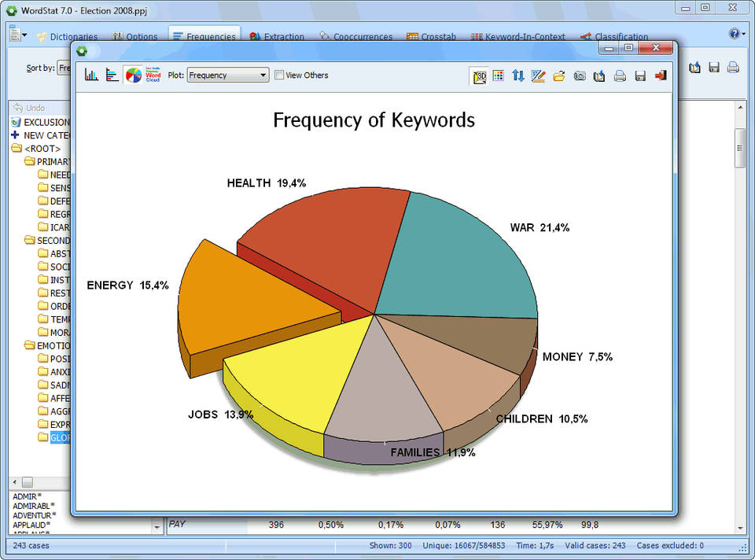Open the menu arrow beside the document icon

point(24,35)
